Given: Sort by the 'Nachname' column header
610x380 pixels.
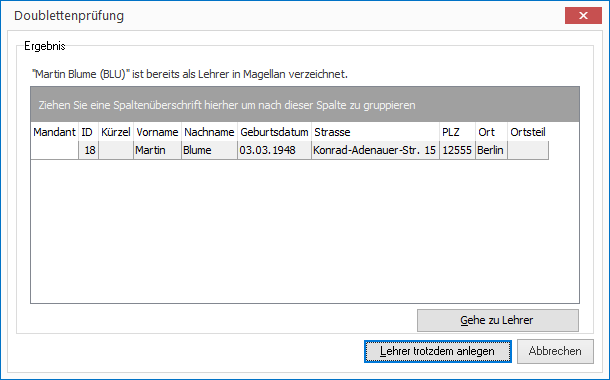Looking at the screenshot, I should click(x=209, y=132).
